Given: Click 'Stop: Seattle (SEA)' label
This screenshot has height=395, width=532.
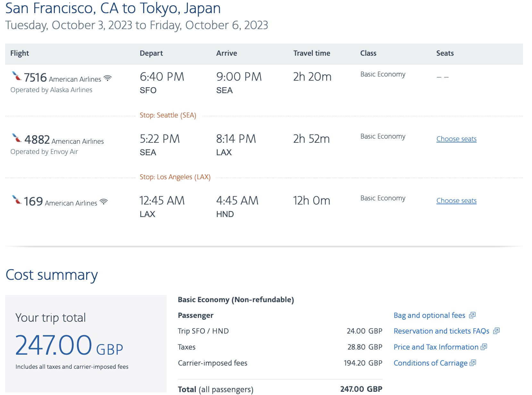Looking at the screenshot, I should coord(168,115).
